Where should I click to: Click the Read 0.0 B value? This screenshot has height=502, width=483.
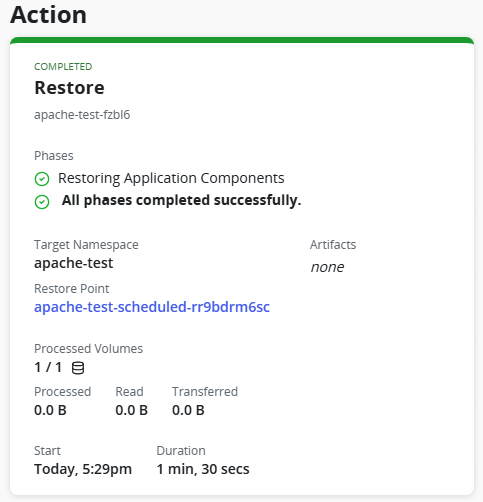132,410
